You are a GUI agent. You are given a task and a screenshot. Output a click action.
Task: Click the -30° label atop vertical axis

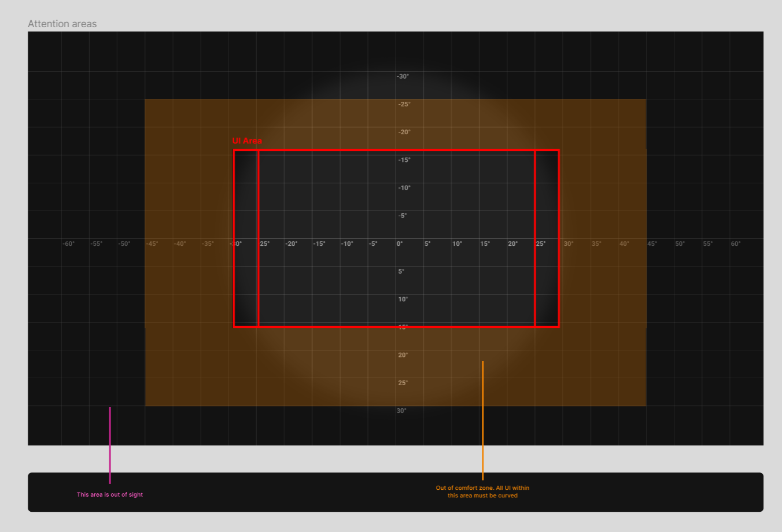click(403, 76)
